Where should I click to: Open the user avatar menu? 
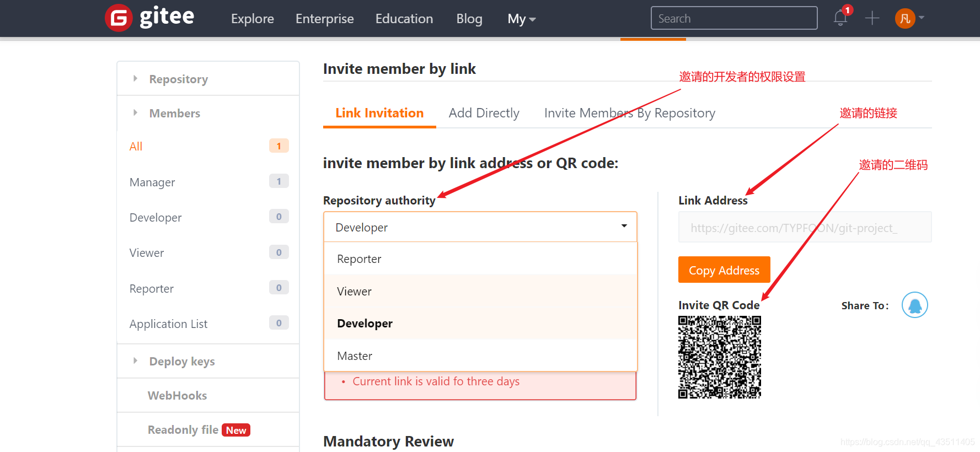pos(905,18)
